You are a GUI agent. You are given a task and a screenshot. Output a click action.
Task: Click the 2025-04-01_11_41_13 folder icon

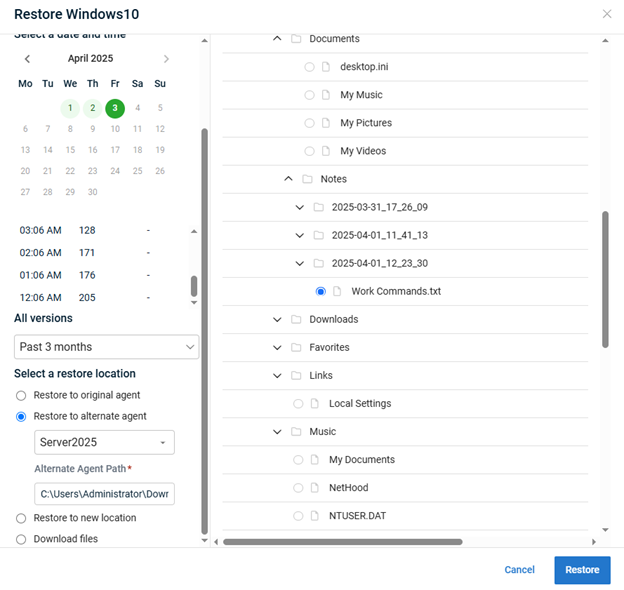[x=318, y=236]
